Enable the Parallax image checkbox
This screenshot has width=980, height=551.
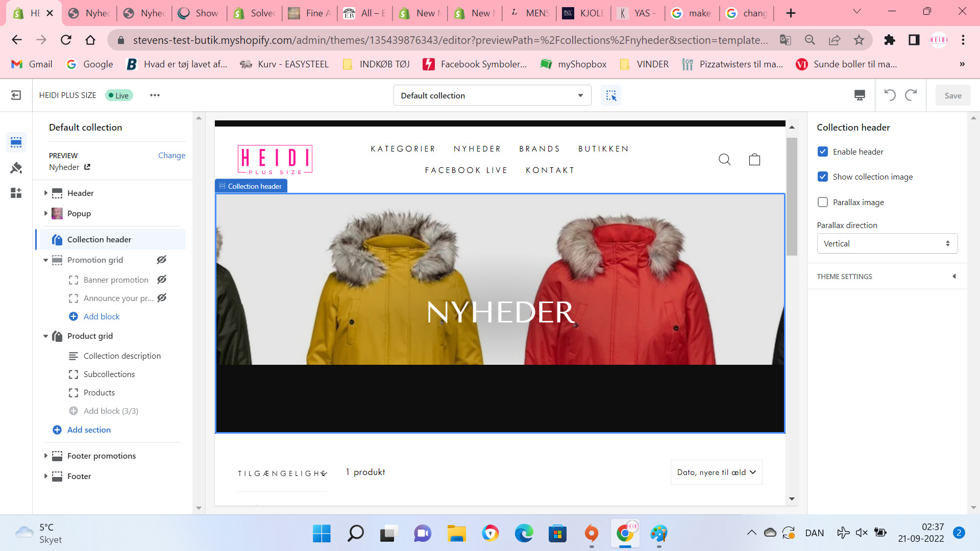point(823,202)
